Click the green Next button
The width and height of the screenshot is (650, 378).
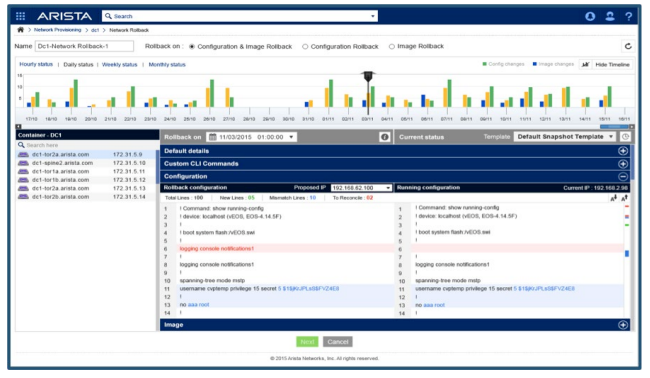click(307, 342)
